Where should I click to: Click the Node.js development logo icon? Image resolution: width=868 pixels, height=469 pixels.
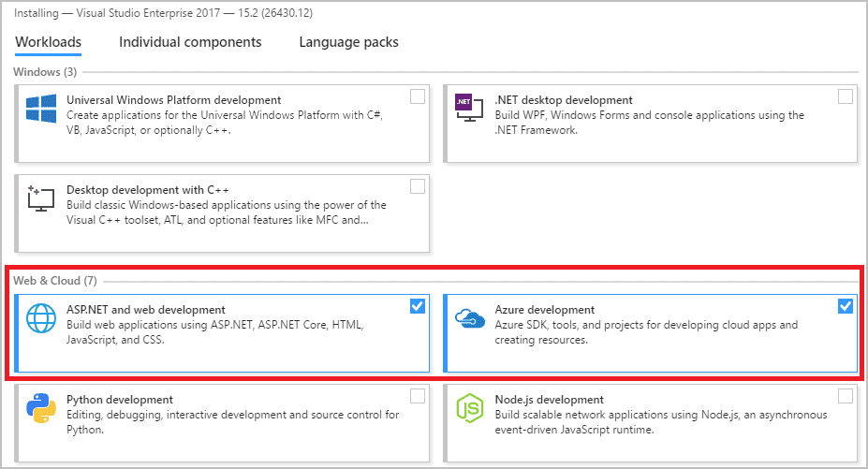point(468,409)
